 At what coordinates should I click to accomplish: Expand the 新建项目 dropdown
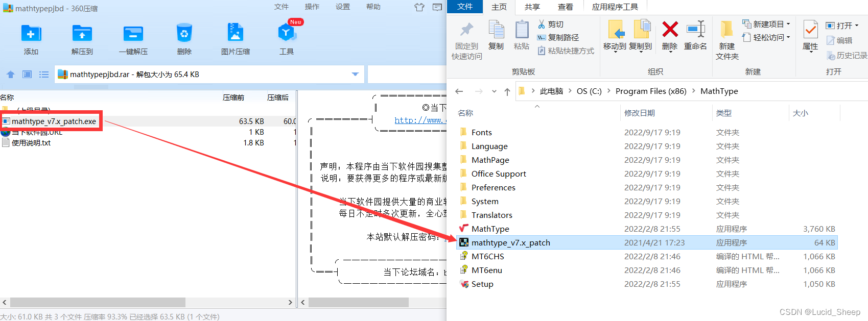(x=788, y=24)
